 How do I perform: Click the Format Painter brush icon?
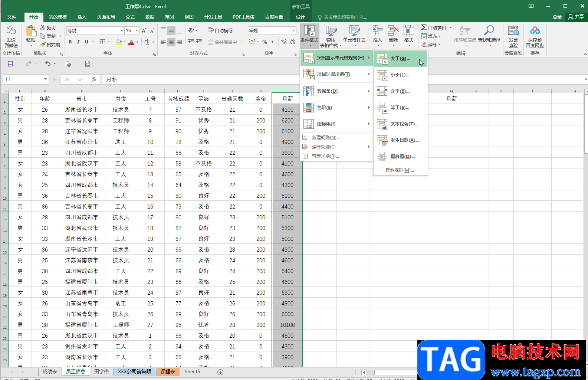click(43, 45)
